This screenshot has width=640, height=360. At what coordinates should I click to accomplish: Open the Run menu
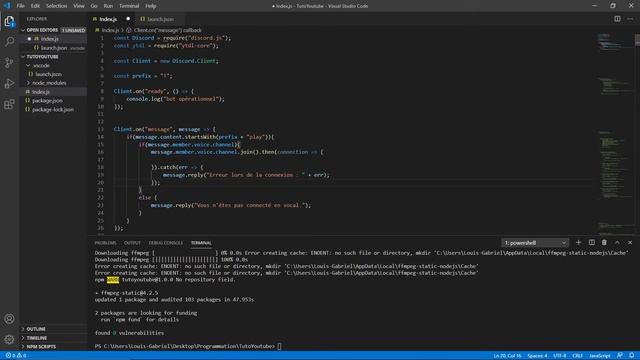pos(108,6)
